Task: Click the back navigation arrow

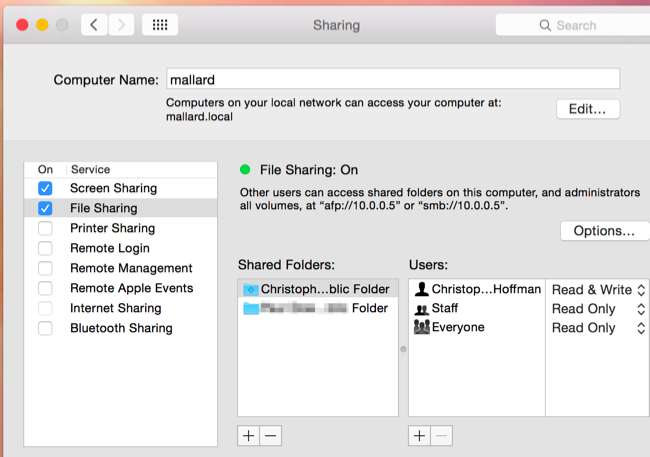Action: point(94,25)
